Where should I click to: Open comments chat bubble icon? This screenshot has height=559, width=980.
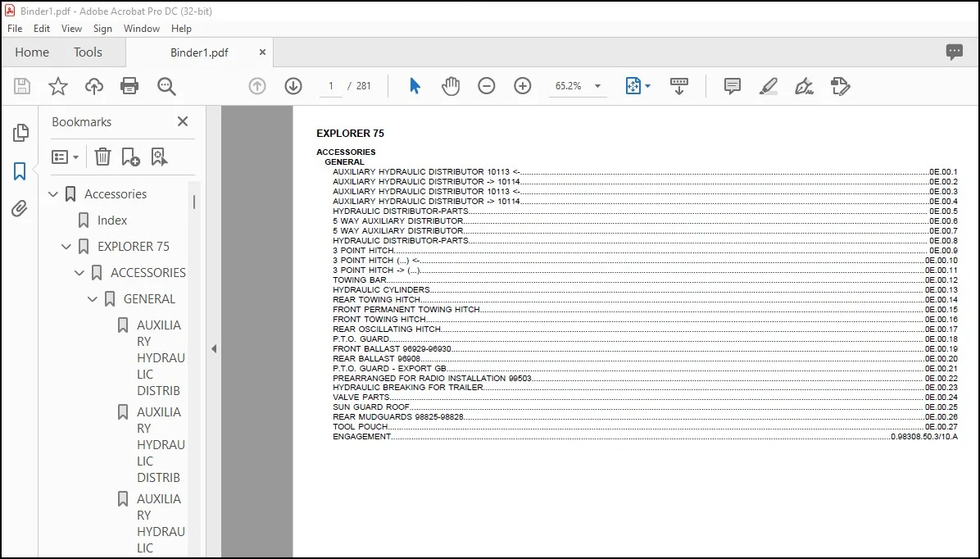pos(955,52)
